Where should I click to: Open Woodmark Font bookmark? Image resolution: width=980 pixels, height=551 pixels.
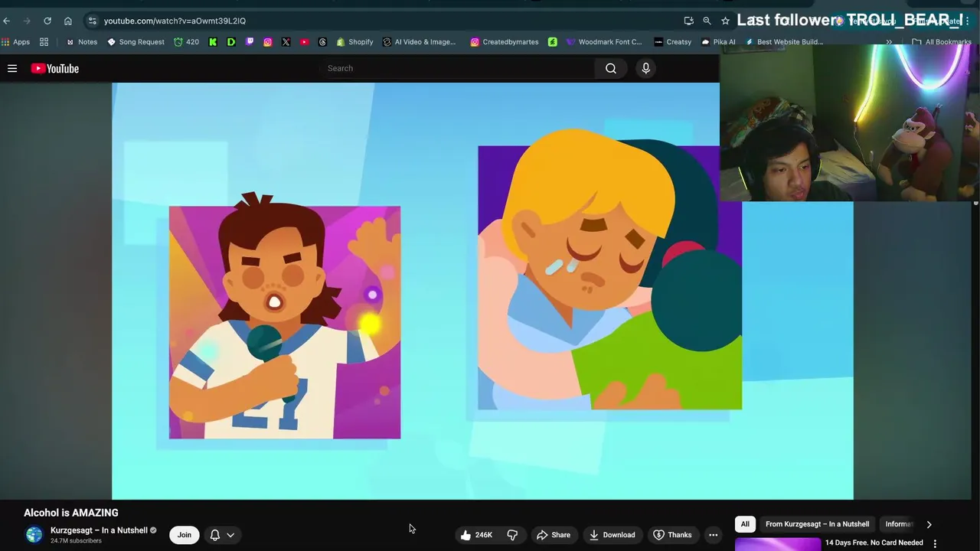[604, 42]
